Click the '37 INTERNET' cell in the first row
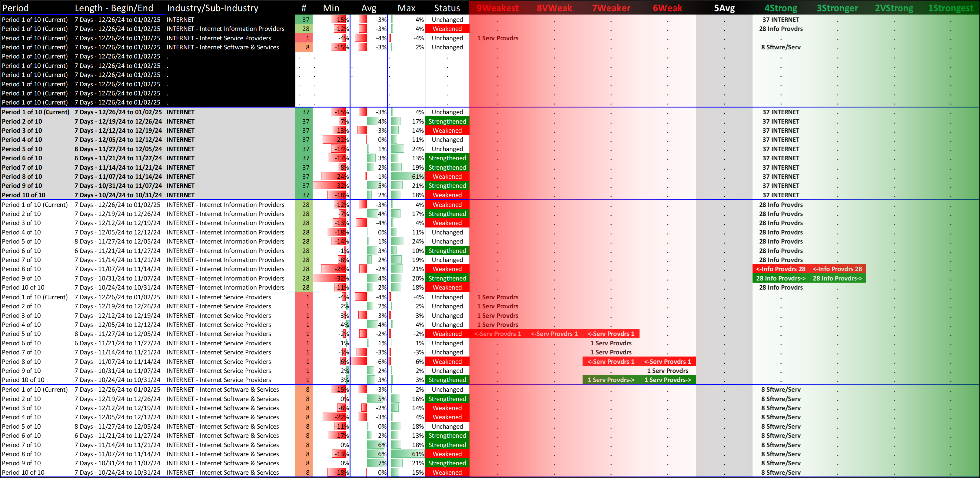This screenshot has width=980, height=478. (781, 19)
